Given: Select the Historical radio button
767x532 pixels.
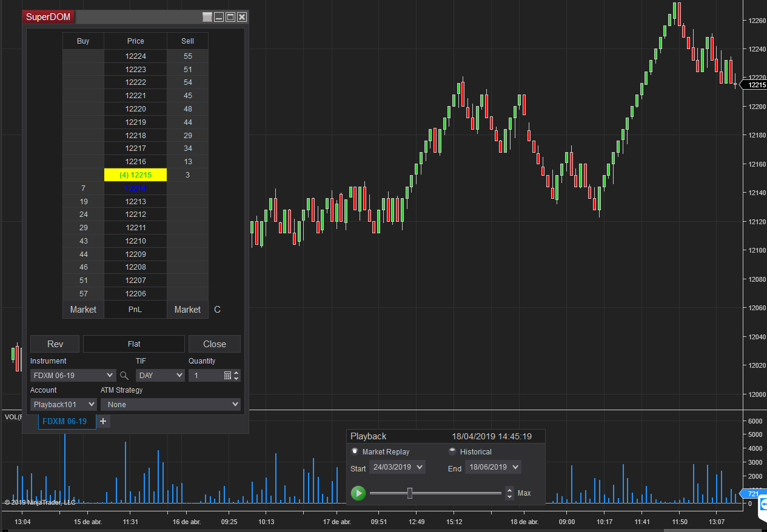Looking at the screenshot, I should tap(452, 451).
